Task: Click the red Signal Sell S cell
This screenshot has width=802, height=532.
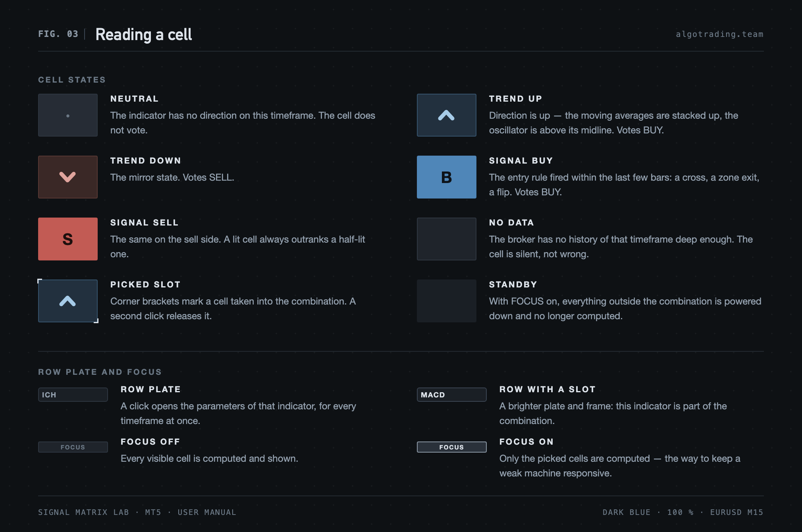Action: 68,239
